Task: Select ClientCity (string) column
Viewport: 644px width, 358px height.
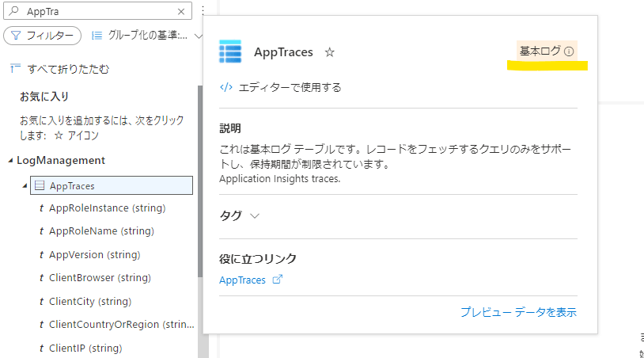Action: 90,302
